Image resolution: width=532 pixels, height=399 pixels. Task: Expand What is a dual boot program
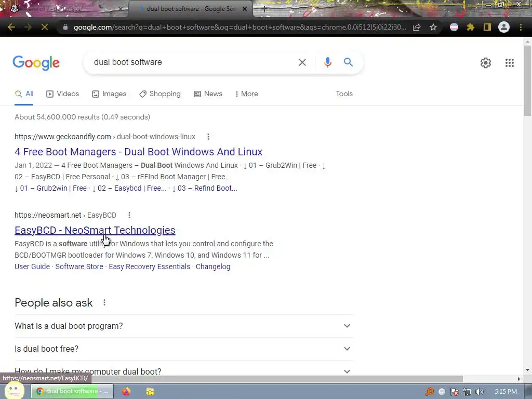184,326
